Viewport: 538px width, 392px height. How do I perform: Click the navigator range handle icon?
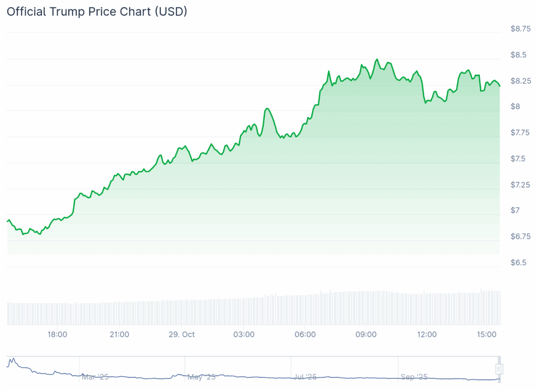click(x=500, y=369)
